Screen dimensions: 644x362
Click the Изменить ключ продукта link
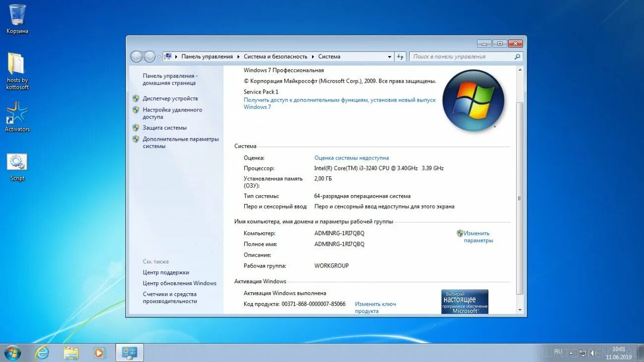[x=375, y=308]
